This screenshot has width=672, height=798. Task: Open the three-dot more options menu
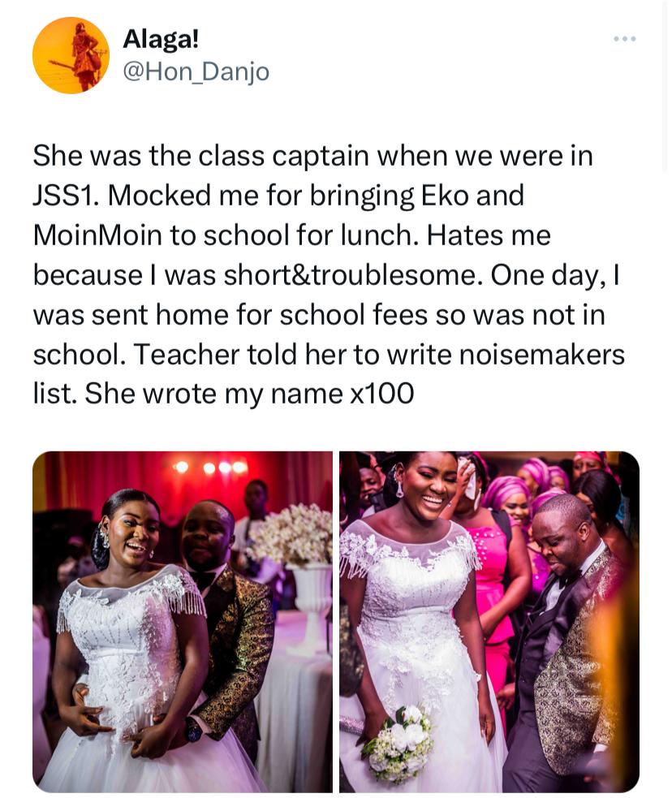[x=625, y=39]
